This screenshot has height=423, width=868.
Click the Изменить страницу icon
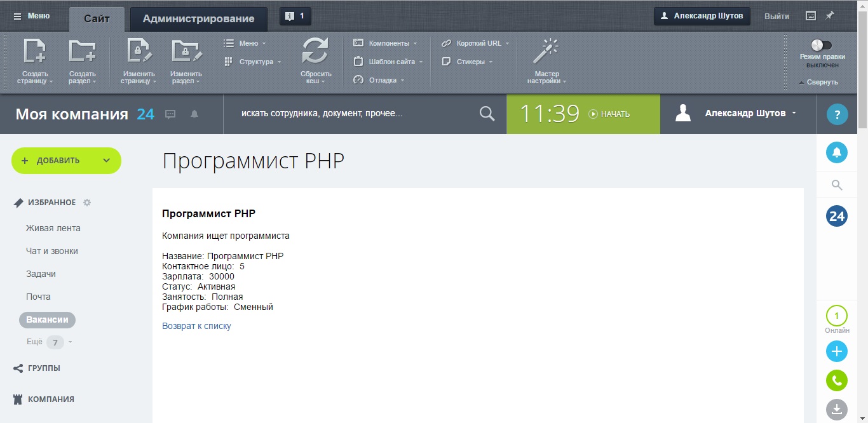pos(139,51)
